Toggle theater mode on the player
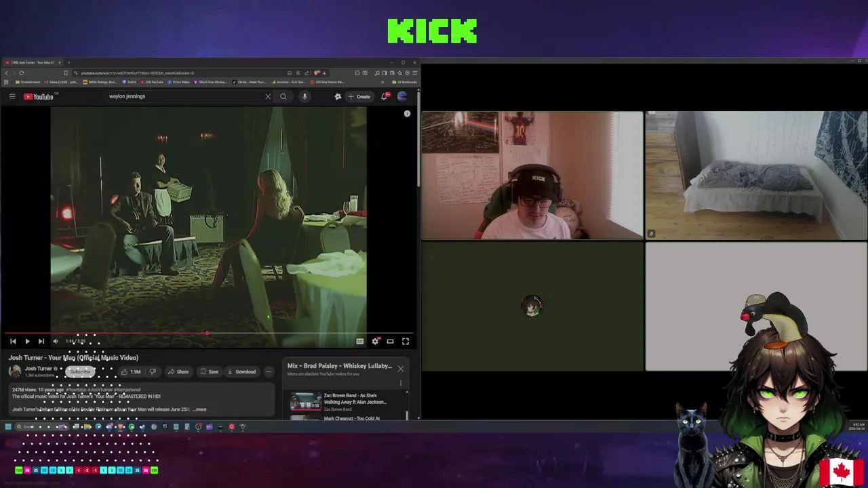 coord(390,342)
